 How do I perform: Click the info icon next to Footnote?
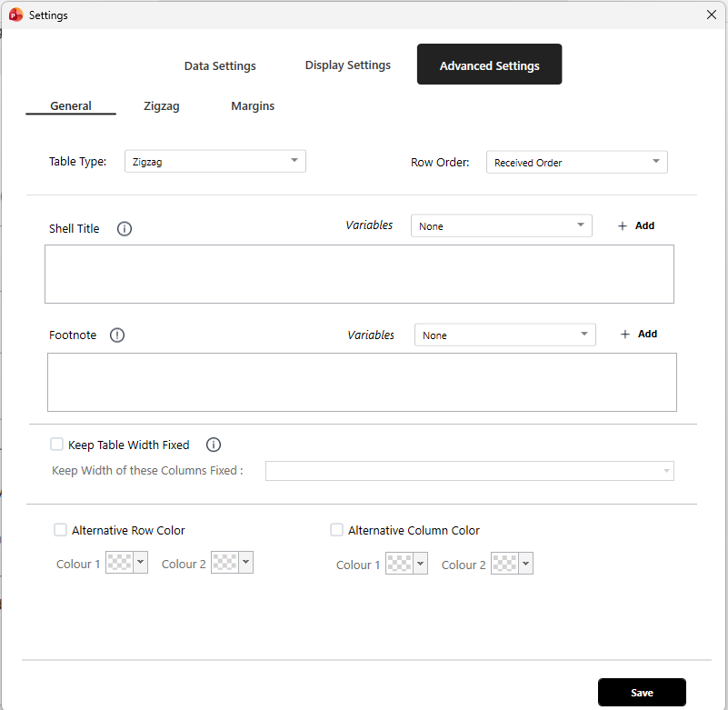point(117,335)
